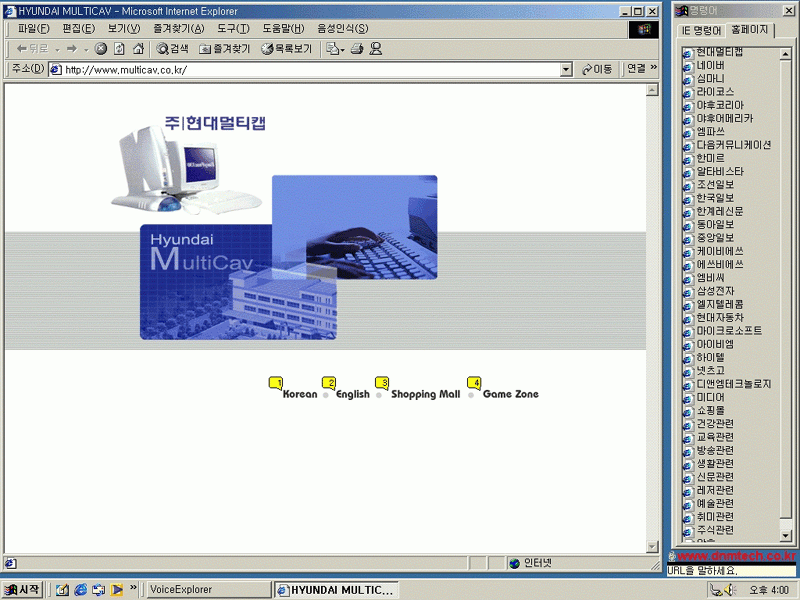This screenshot has height=600, width=800.
Task: Open the 검색 (Search) toolbar button
Action: (172, 49)
